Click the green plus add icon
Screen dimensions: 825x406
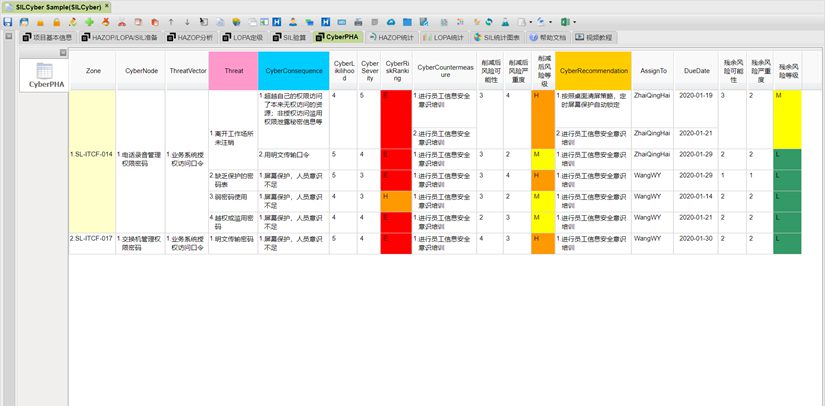pos(90,21)
